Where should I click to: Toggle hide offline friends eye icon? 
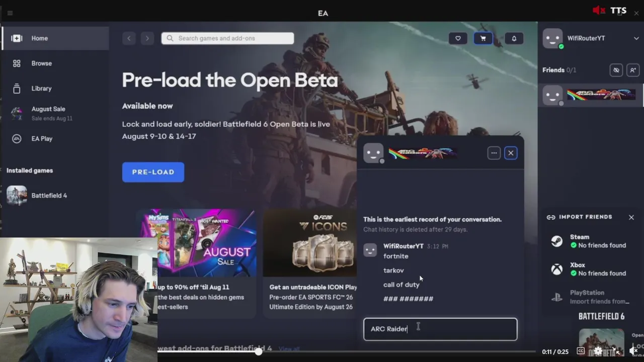click(616, 70)
